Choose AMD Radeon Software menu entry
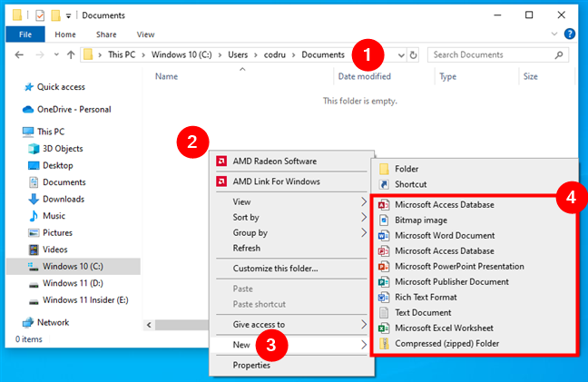 coord(291,162)
